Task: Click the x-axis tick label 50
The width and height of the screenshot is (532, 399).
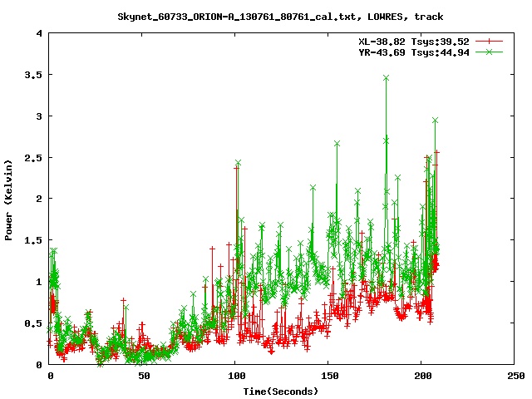Action: pyautogui.click(x=144, y=376)
